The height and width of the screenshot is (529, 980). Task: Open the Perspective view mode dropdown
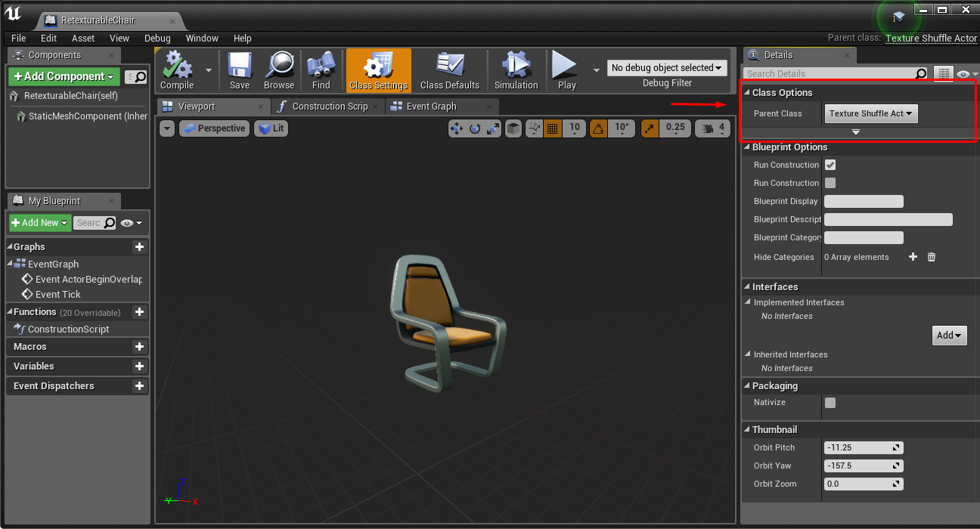(x=214, y=128)
